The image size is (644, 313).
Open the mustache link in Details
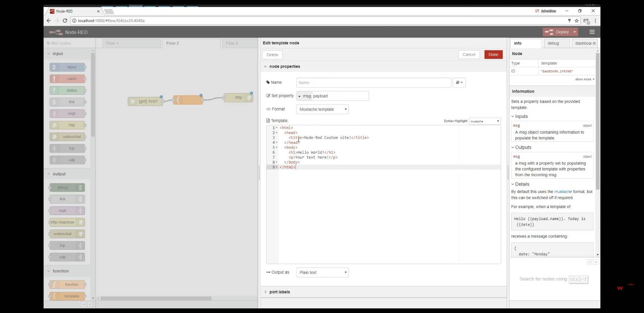click(563, 192)
